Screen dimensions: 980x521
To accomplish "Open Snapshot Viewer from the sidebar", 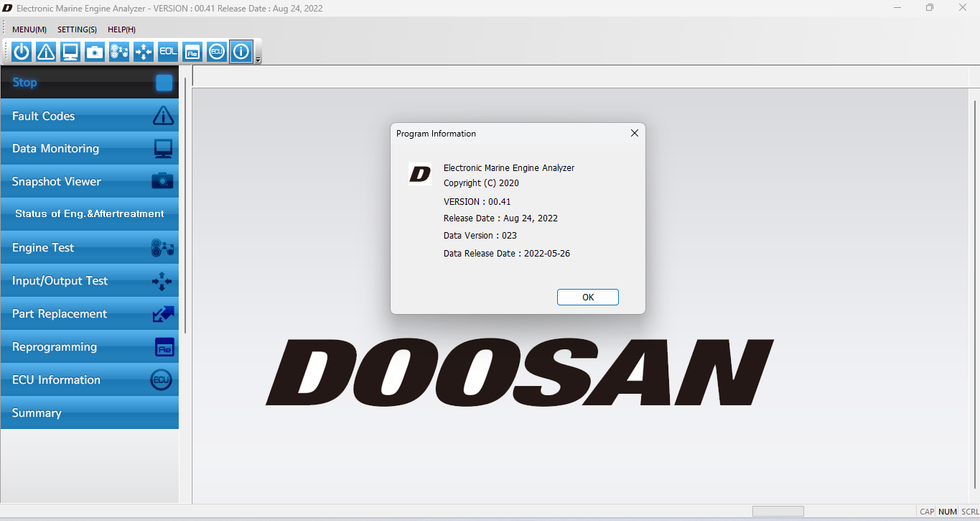I will pos(90,182).
